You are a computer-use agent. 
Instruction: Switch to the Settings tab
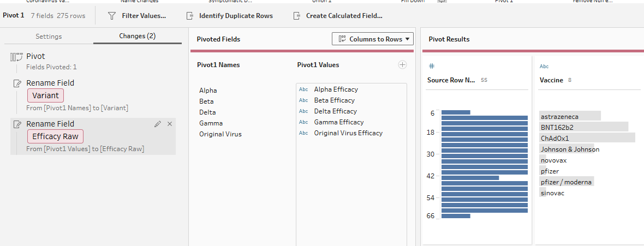[49, 37]
